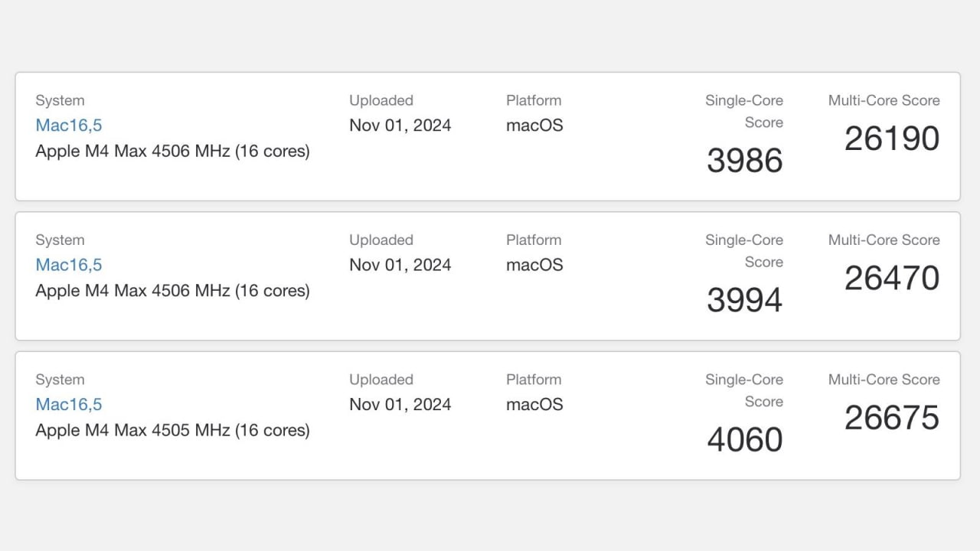Screen dimensions: 980x551
Task: Click the Multi-Core Score 26470 value
Action: point(891,279)
